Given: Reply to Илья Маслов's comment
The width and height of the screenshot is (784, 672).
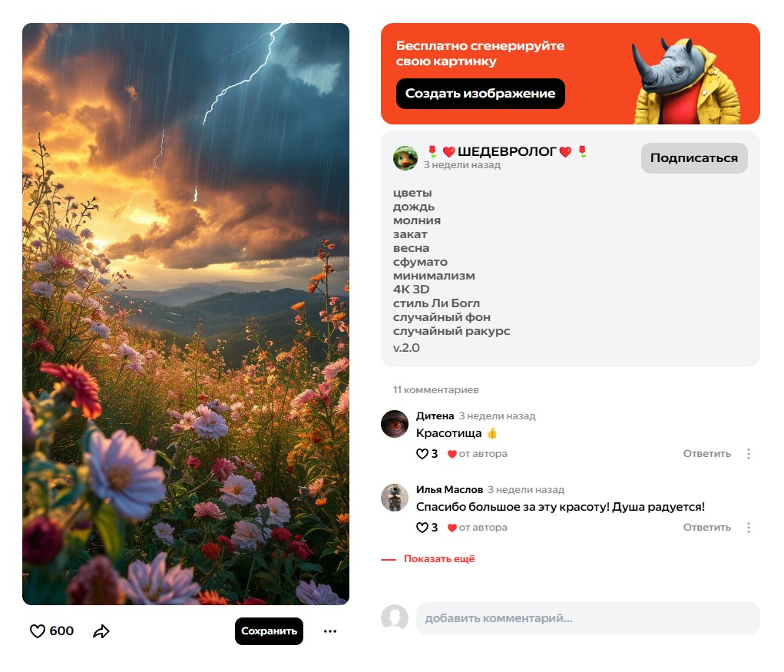Looking at the screenshot, I should pos(706,527).
